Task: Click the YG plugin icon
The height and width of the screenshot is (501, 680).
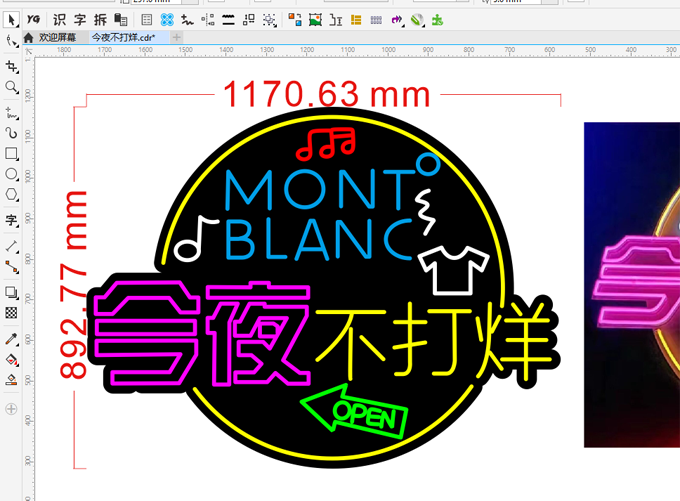Action: [33, 19]
